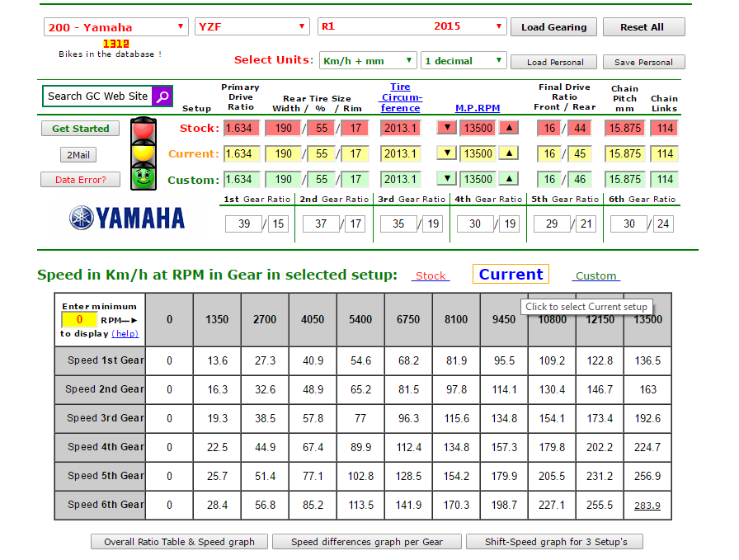Click the Current rear sprocket field showing 45
Image resolution: width=739 pixels, height=560 pixels.
point(582,153)
